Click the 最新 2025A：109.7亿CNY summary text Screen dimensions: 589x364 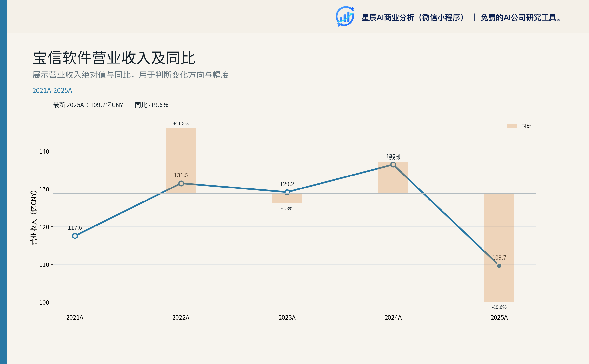point(88,105)
